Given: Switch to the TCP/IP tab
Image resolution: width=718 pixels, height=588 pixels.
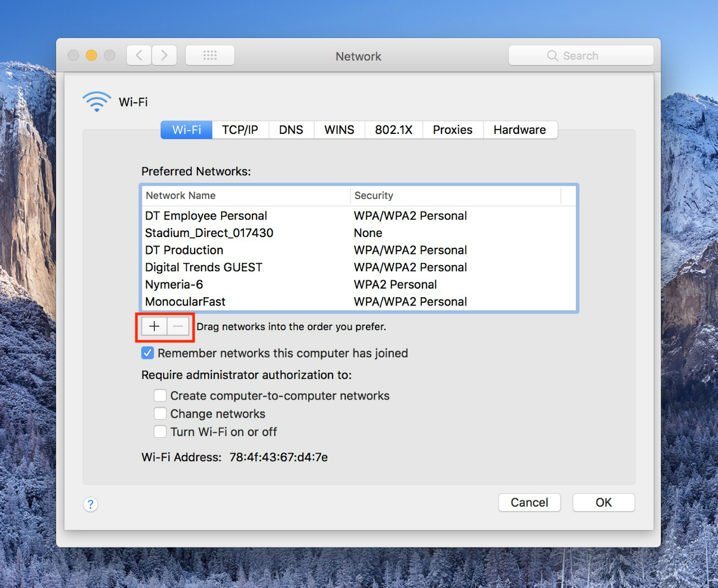Looking at the screenshot, I should [x=240, y=129].
